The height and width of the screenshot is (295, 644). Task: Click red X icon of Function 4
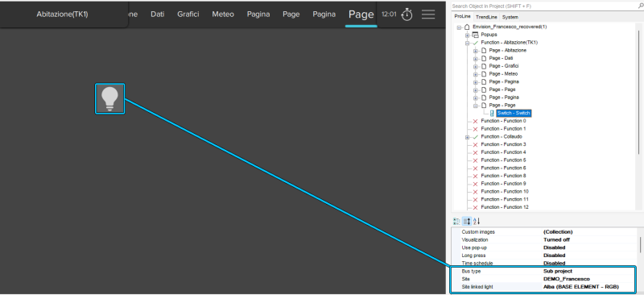[x=475, y=152]
